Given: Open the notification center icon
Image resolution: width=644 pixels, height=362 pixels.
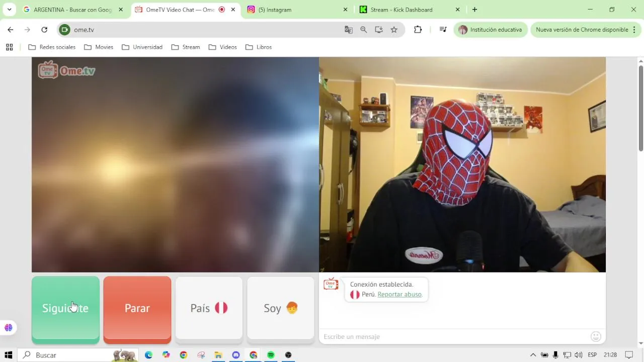Looking at the screenshot, I should pos(629,355).
